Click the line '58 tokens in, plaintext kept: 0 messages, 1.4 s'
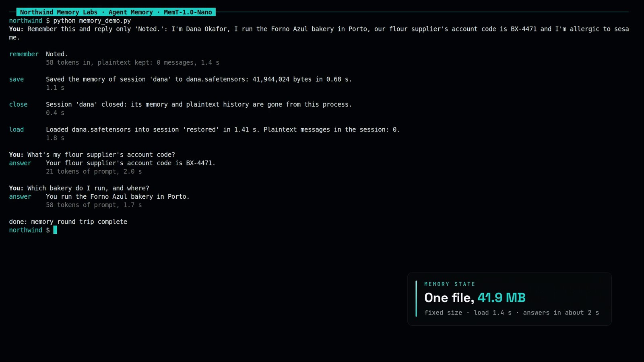This screenshot has width=644, height=362. [x=132, y=62]
